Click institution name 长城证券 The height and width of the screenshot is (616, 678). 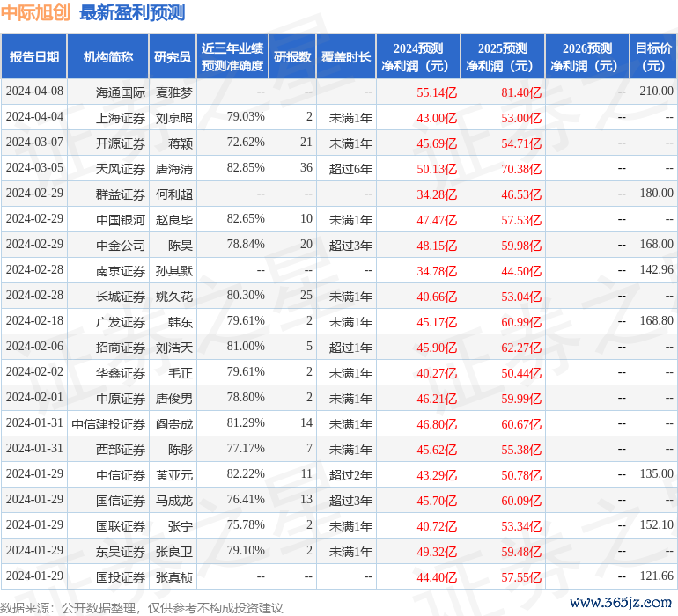click(x=121, y=296)
